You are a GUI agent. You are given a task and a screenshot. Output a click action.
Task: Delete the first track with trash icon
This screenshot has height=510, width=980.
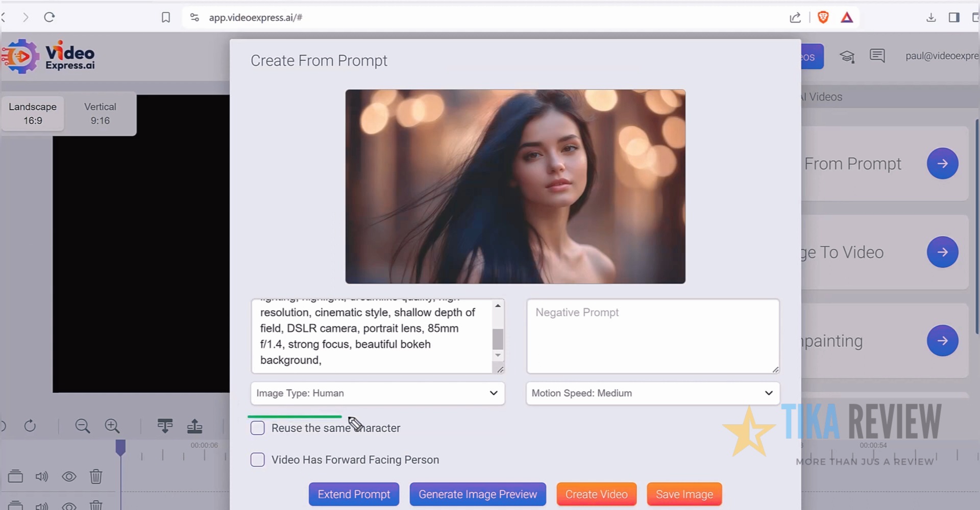[96, 476]
